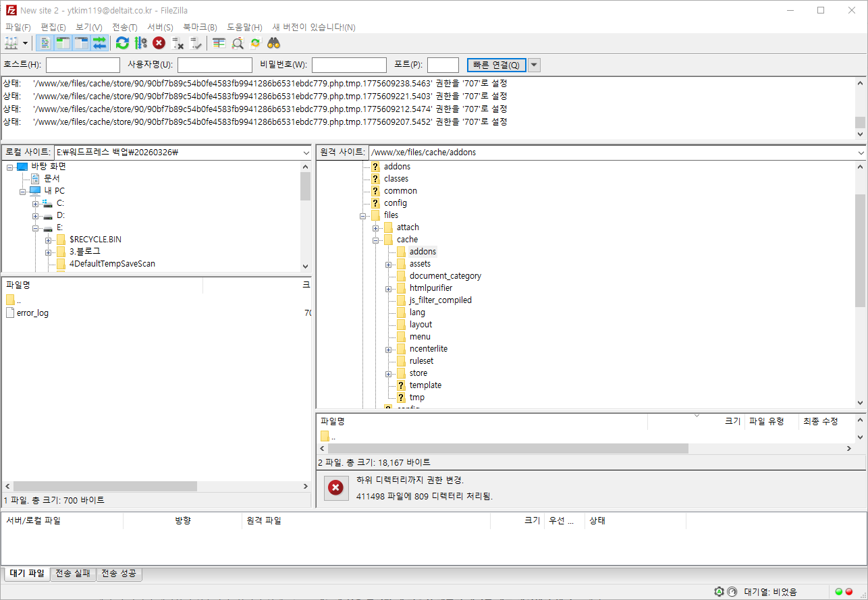
Task: Click the red X stop button in permission dialog
Action: click(336, 487)
